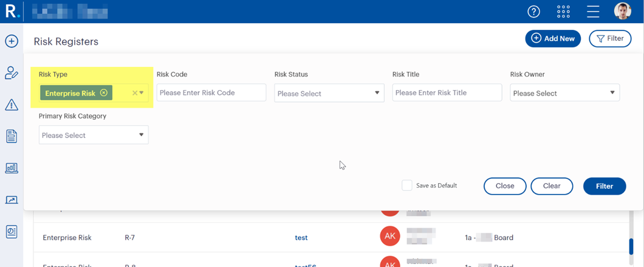Click the Risk Registers page title
The height and width of the screenshot is (267, 644).
coord(66,41)
